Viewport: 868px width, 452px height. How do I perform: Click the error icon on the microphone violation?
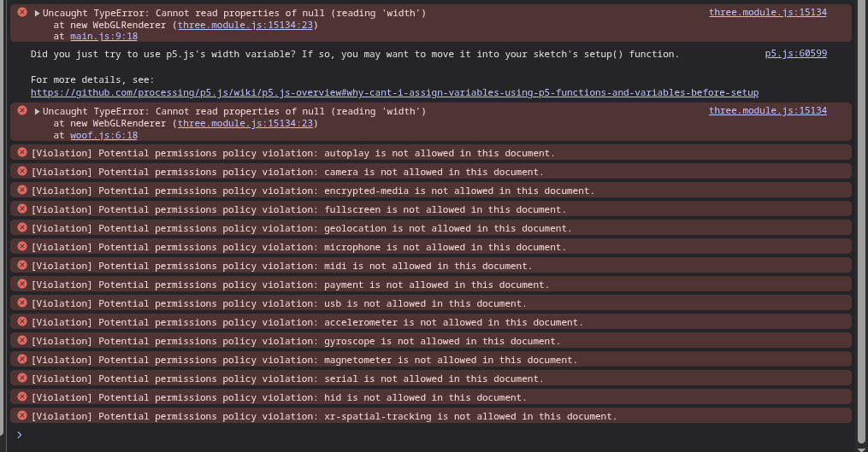pyautogui.click(x=21, y=247)
